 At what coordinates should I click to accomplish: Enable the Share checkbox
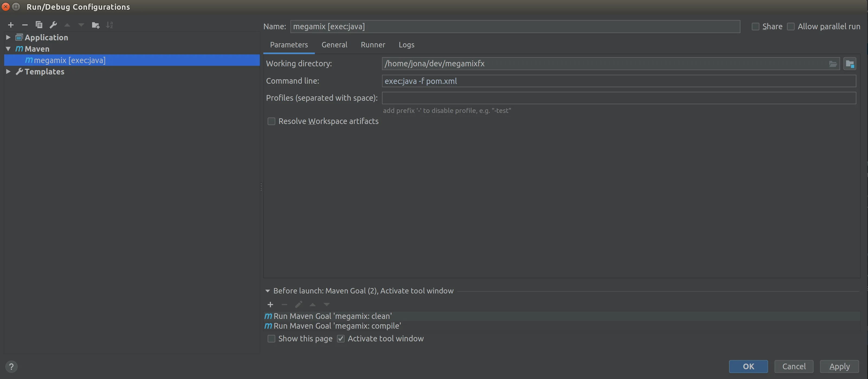756,27
